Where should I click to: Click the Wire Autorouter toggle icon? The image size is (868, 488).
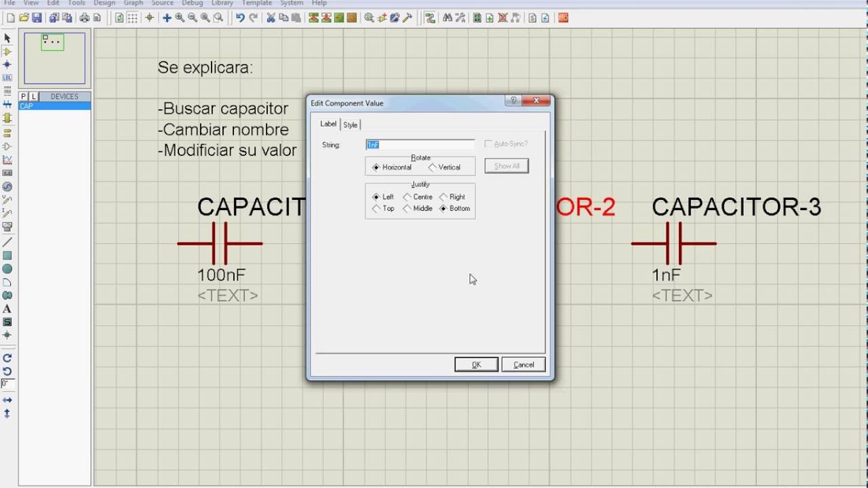click(429, 18)
